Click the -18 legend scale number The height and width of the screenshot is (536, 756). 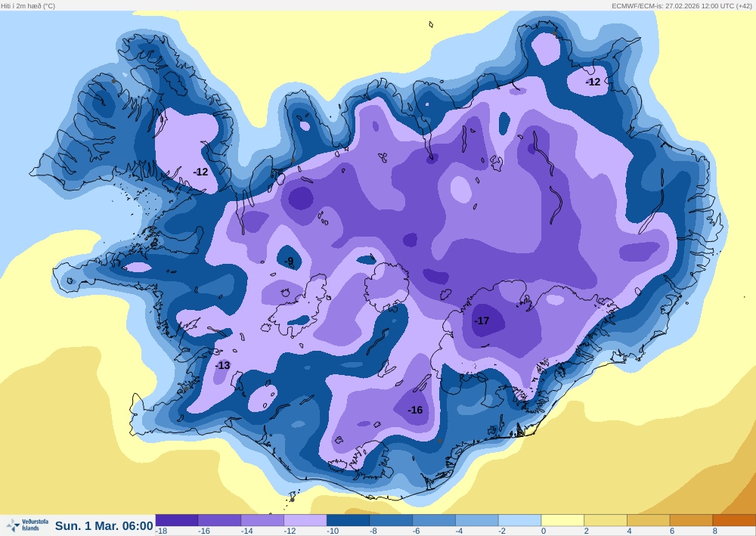click(x=162, y=531)
